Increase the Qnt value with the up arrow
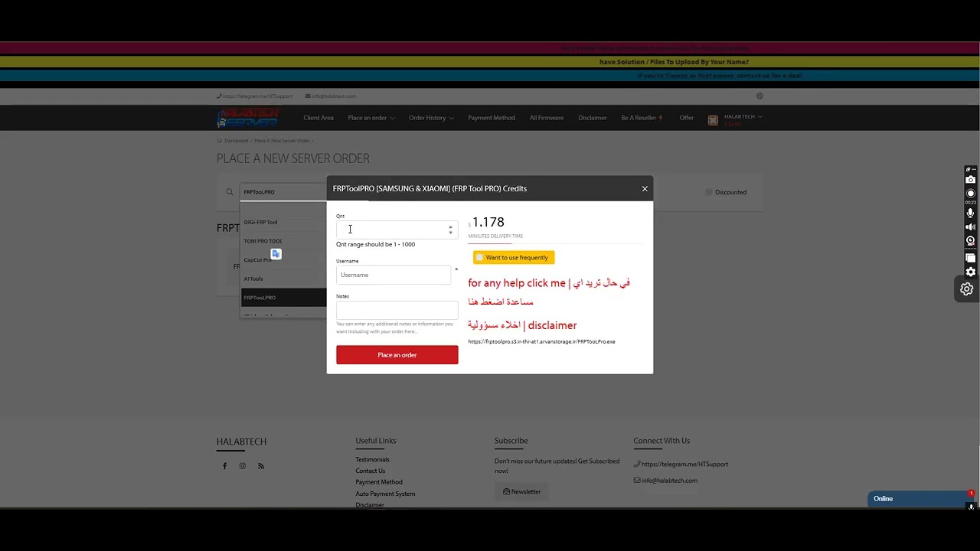The height and width of the screenshot is (551, 980). tap(450, 226)
